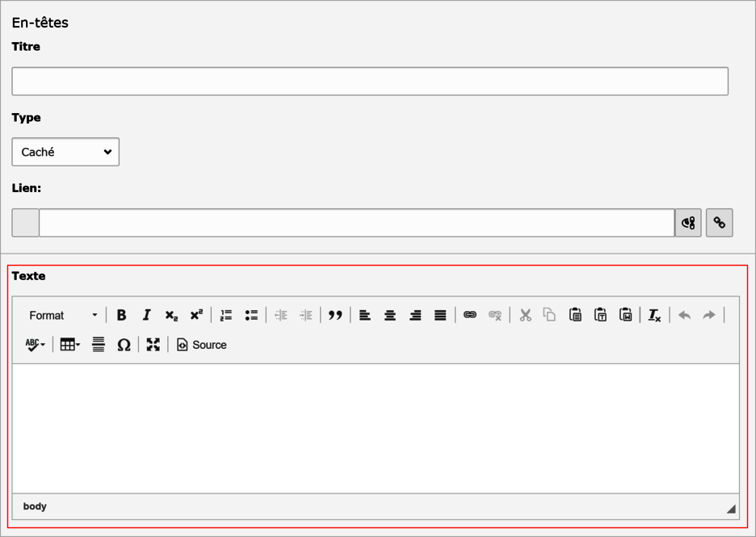Image resolution: width=756 pixels, height=537 pixels.
Task: Insert a link via chain icon
Action: click(470, 315)
